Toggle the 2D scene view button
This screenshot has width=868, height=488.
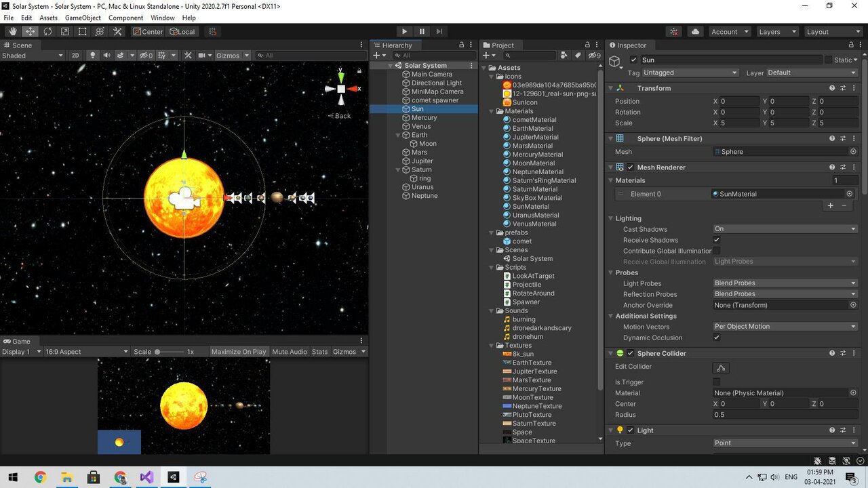(76, 56)
